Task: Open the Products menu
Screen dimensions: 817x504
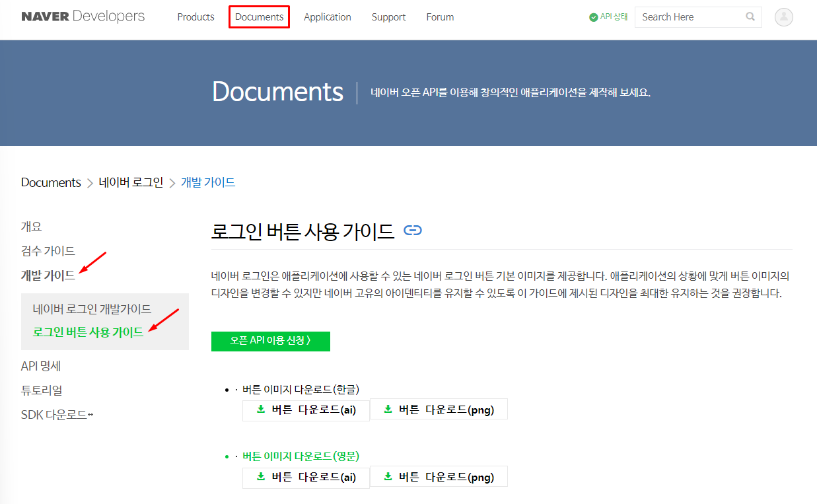Action: [x=195, y=17]
